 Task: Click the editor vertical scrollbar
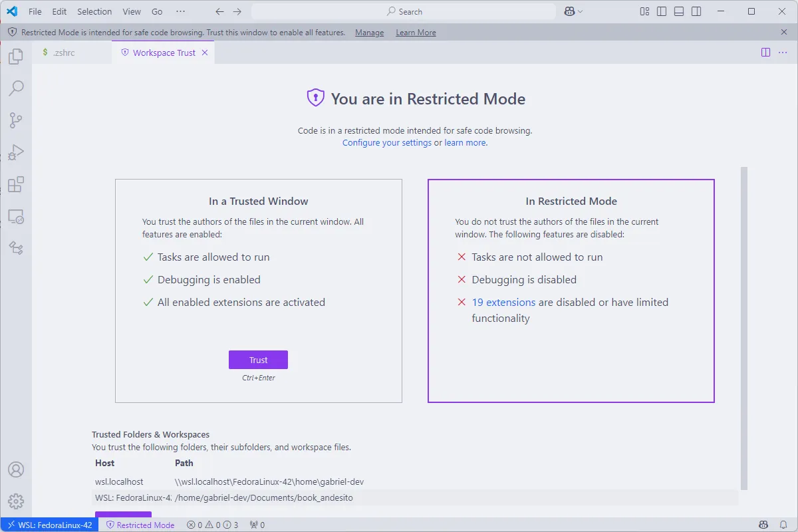point(744,329)
